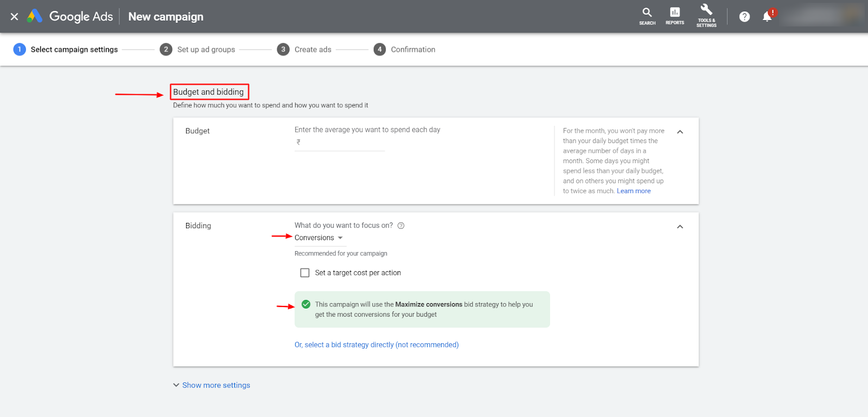This screenshot has width=868, height=417.
Task: Collapse the Bidding section
Action: click(680, 227)
